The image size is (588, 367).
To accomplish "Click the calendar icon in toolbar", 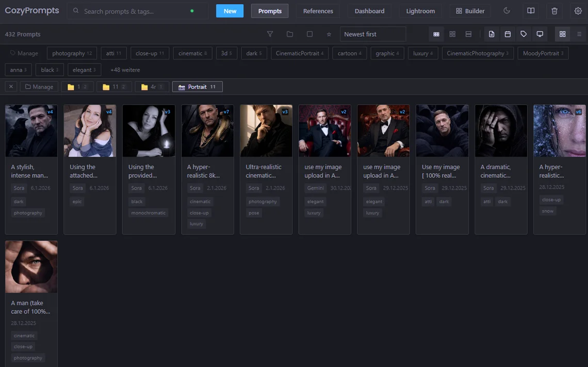I will (x=508, y=34).
